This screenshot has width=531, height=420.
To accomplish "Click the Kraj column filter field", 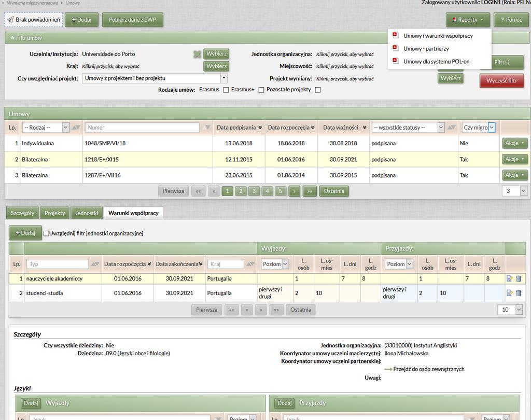I will 226,264.
